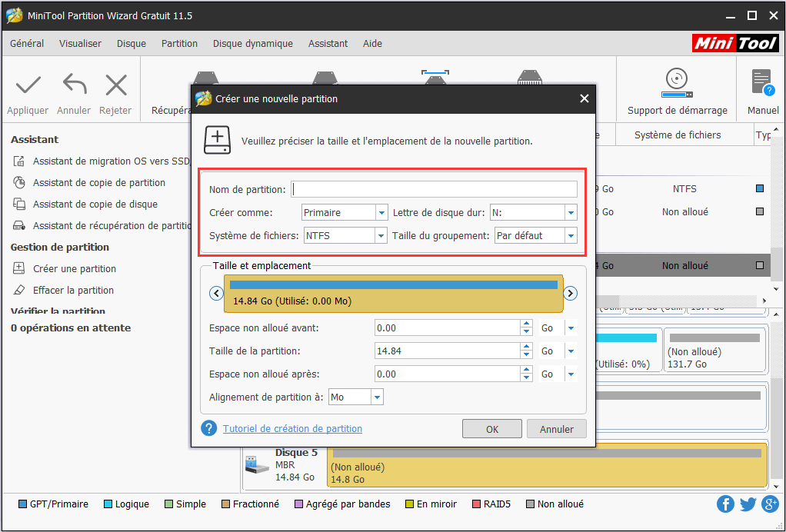Image resolution: width=786 pixels, height=532 pixels.
Task: Decrease Taille de la partition with down arrow
Action: click(526, 355)
